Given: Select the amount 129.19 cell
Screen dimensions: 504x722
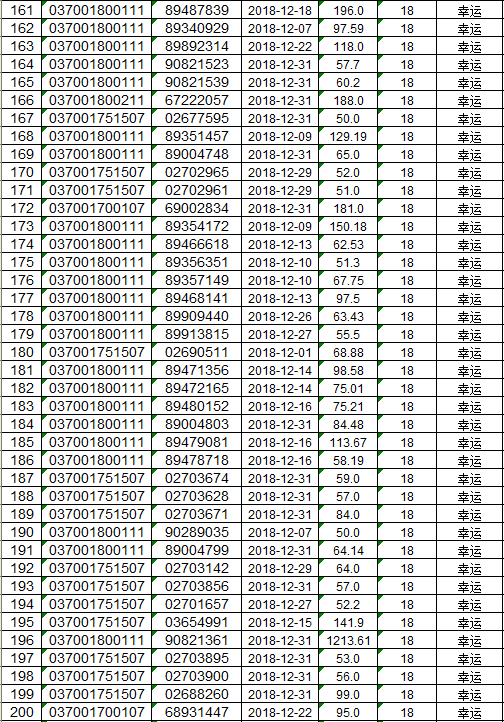Looking at the screenshot, I should [348, 136].
